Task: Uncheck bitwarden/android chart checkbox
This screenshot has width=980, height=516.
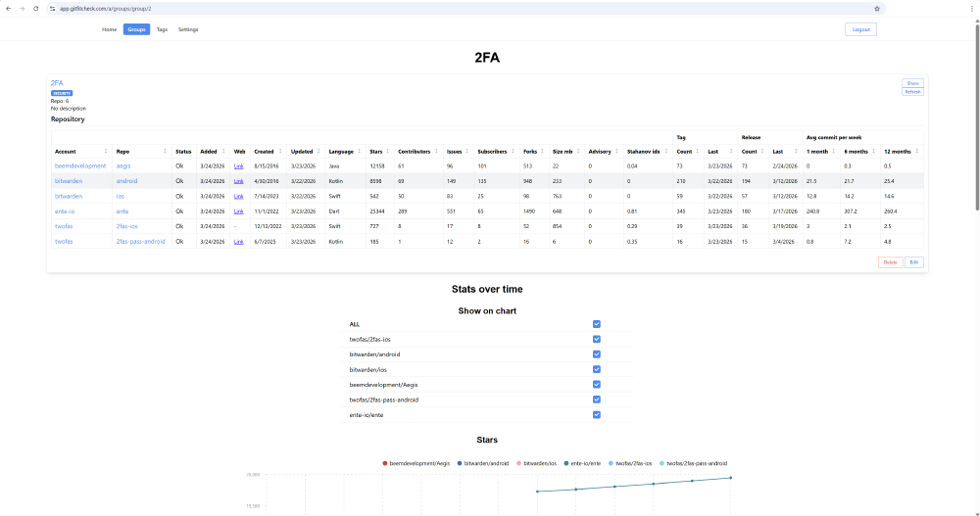Action: click(596, 354)
